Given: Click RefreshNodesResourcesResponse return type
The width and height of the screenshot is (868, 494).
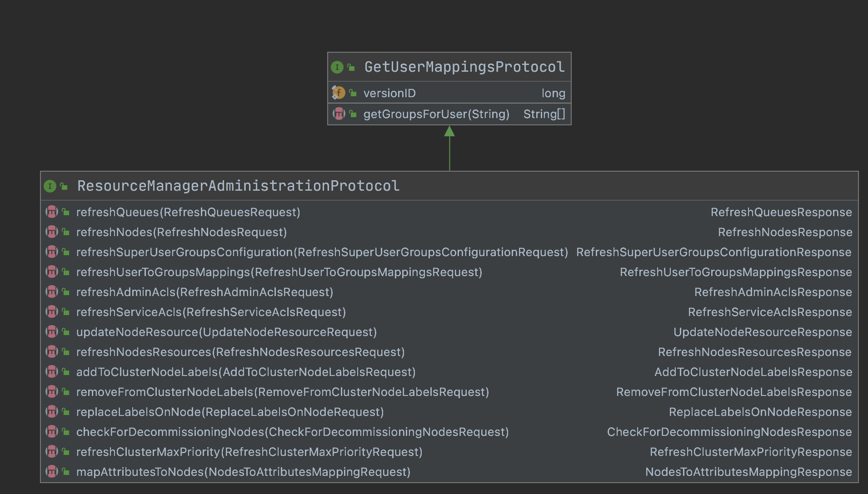Looking at the screenshot, I should (x=755, y=352).
